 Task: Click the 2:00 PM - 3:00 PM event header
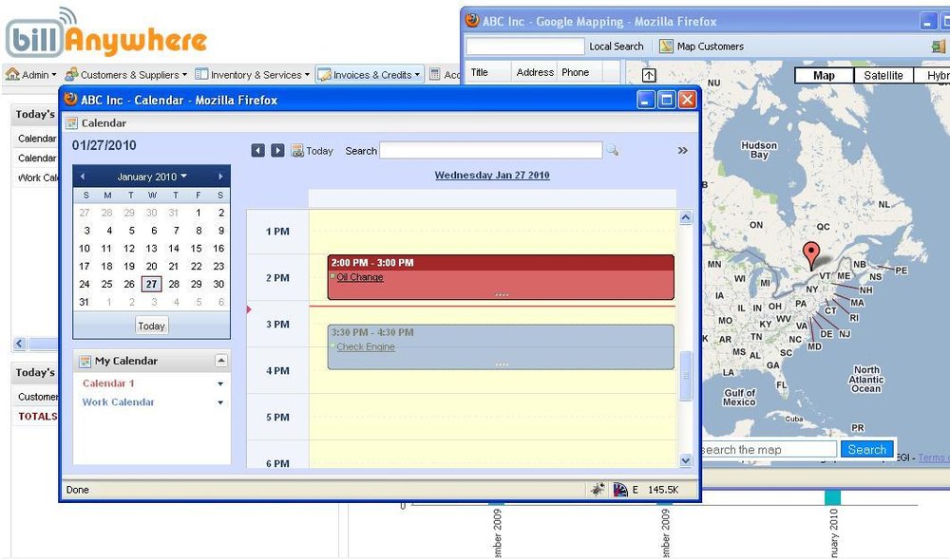(501, 263)
